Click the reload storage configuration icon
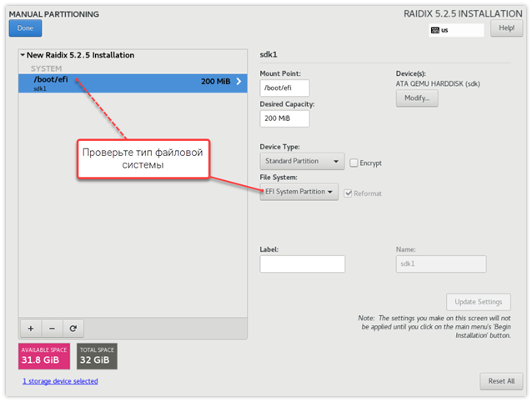 tap(73, 329)
